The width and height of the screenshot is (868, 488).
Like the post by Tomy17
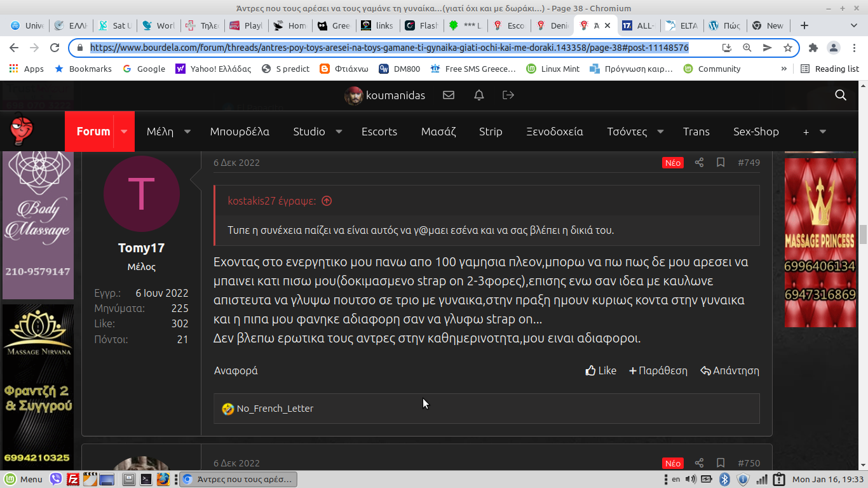[600, 370]
